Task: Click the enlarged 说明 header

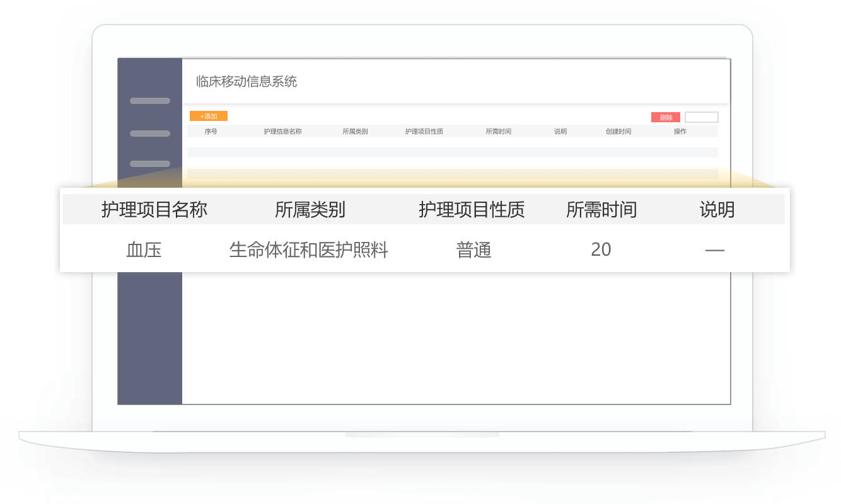Action: click(717, 209)
